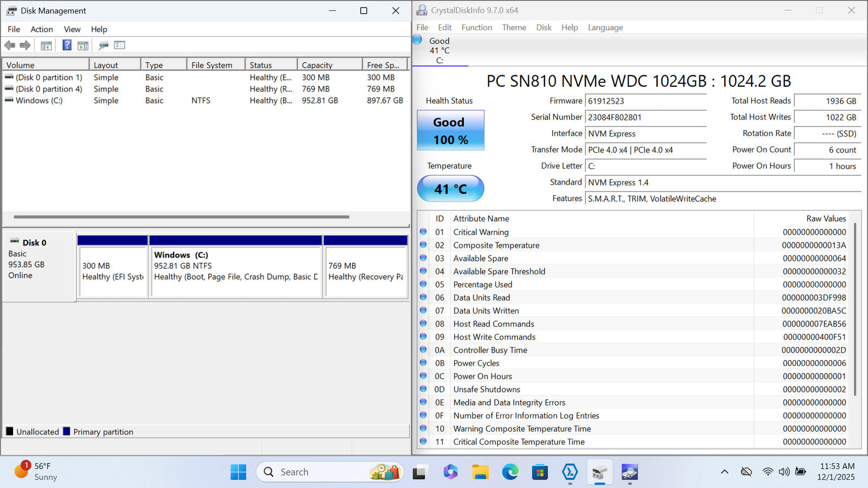This screenshot has height=488, width=868.
Task: Click the blue status orb beside Critical Warning
Action: (x=423, y=232)
